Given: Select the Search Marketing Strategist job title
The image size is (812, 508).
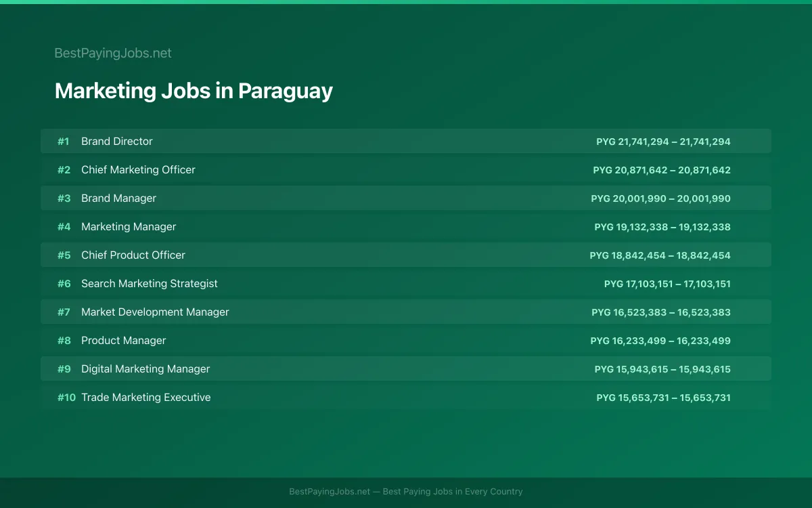Looking at the screenshot, I should pos(150,284).
